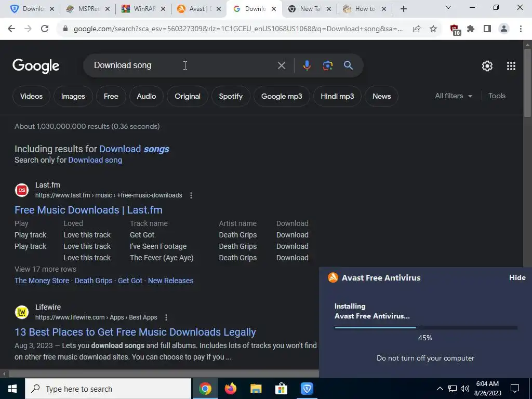Viewport: 532px width, 399px height.
Task: Open the Windows Start menu
Action: (12, 389)
